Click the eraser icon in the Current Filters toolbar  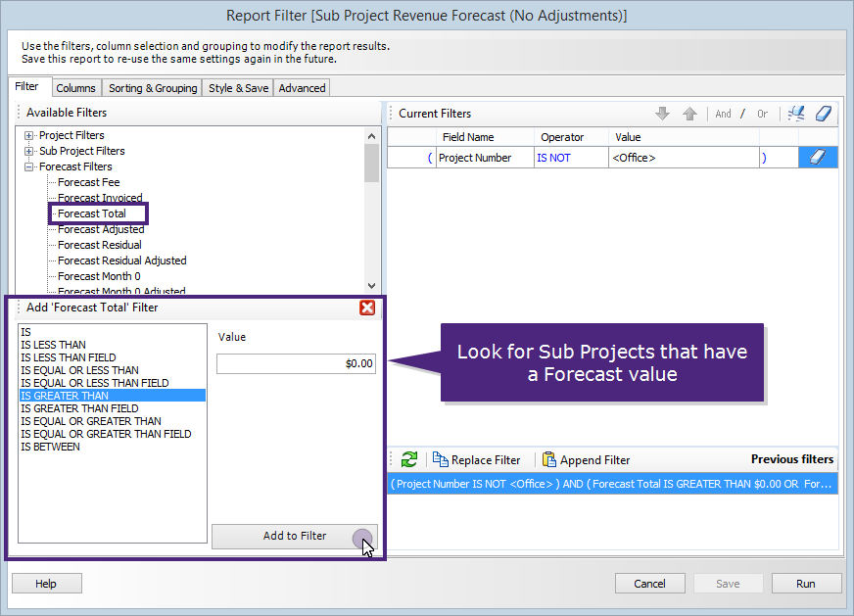[x=824, y=114]
